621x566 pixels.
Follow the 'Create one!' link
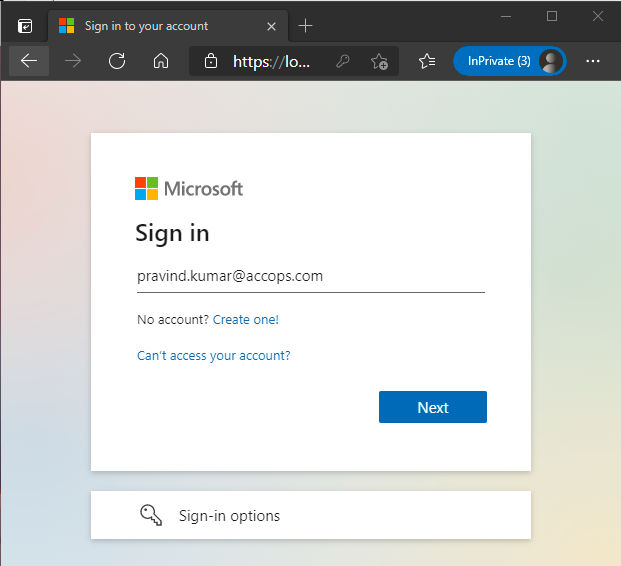246,320
